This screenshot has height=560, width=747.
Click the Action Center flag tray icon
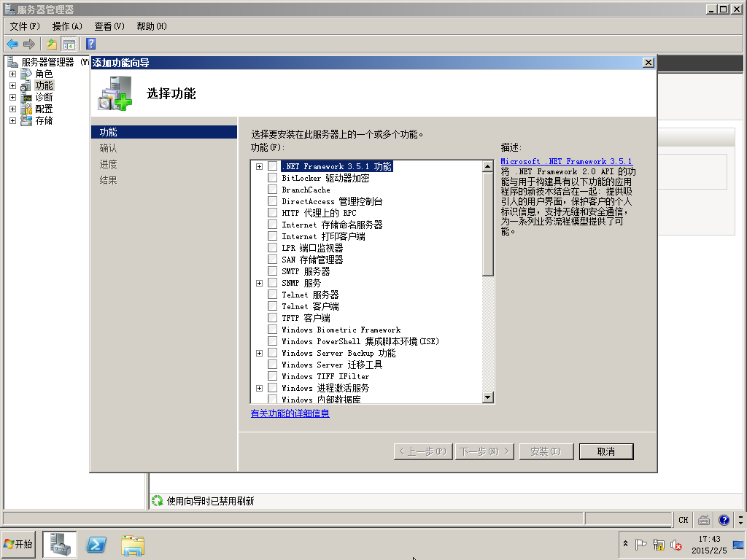(640, 544)
